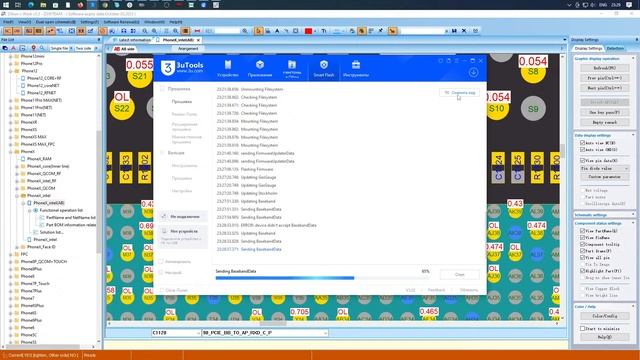The image size is (640, 360).
Task: Collapse the Phone12 folder in file tree
Action: pyautogui.click(x=11, y=71)
